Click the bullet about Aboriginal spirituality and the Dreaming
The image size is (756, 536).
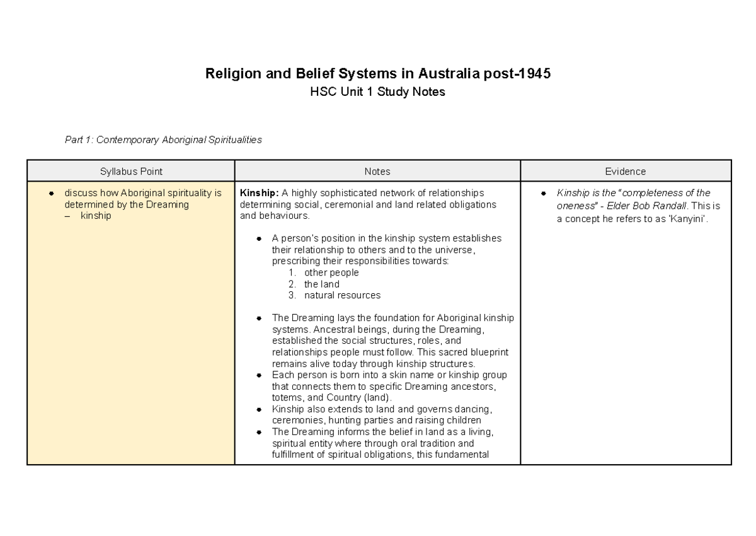coord(141,199)
